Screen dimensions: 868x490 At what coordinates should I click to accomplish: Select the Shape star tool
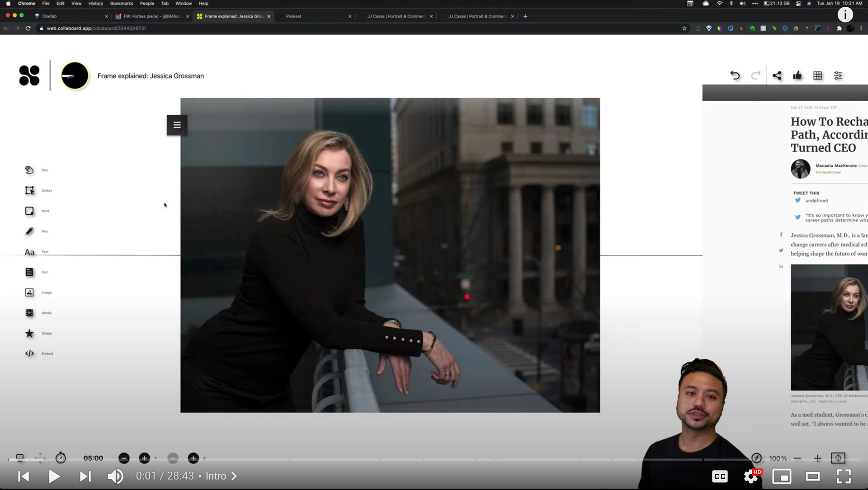point(29,334)
